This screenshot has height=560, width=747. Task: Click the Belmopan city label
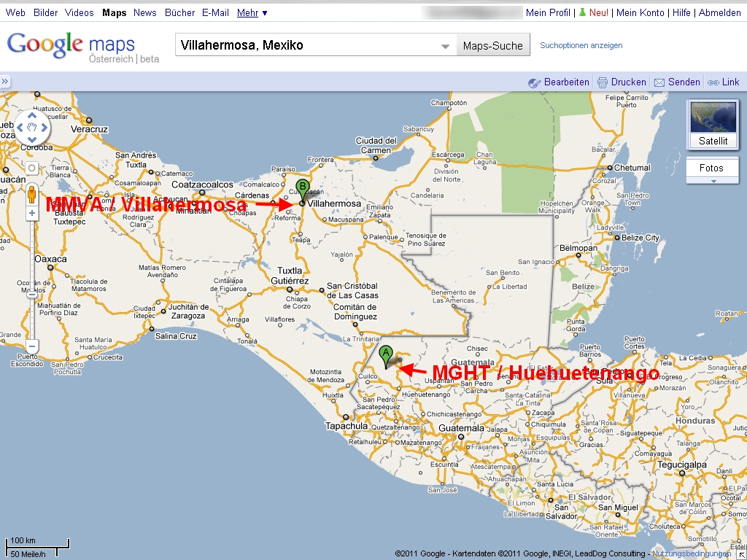click(x=578, y=248)
